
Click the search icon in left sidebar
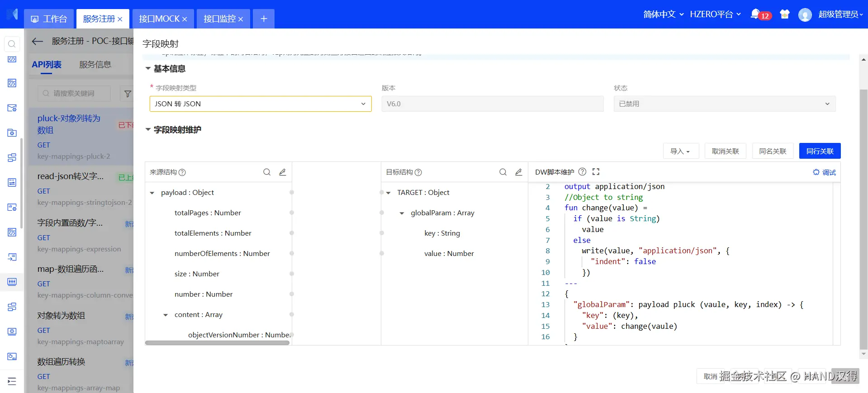[12, 44]
